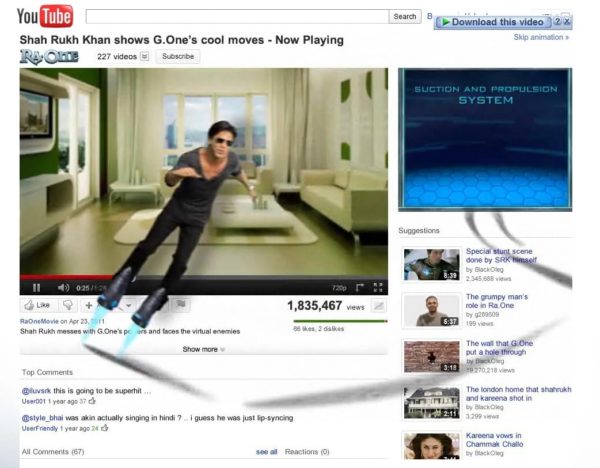Click Download this video button
The image size is (600, 468).
492,22
